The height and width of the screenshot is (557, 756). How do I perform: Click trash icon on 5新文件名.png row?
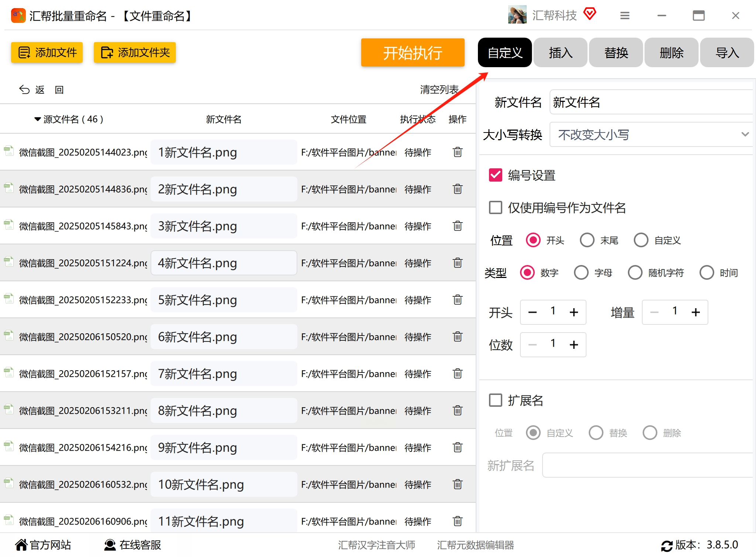(x=457, y=300)
